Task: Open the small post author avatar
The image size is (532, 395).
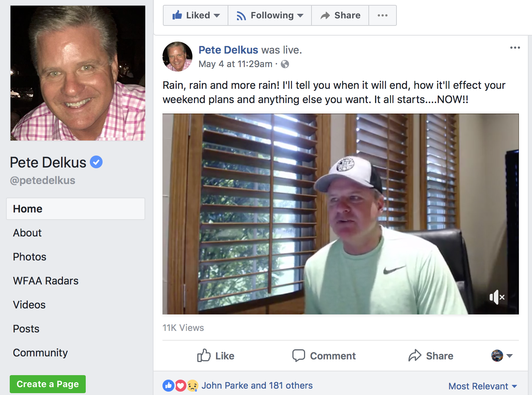Action: 177,57
